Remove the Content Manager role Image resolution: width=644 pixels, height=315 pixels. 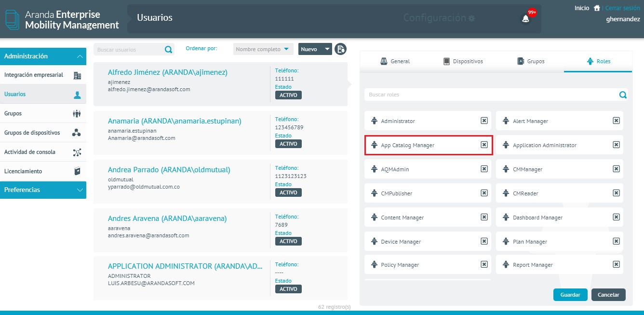point(484,217)
